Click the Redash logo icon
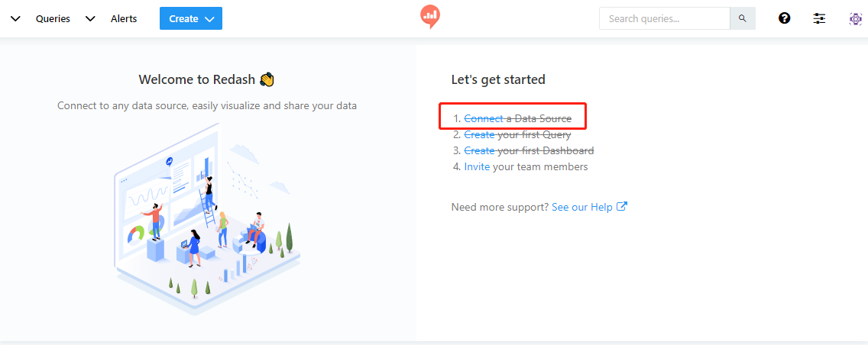 430,17
